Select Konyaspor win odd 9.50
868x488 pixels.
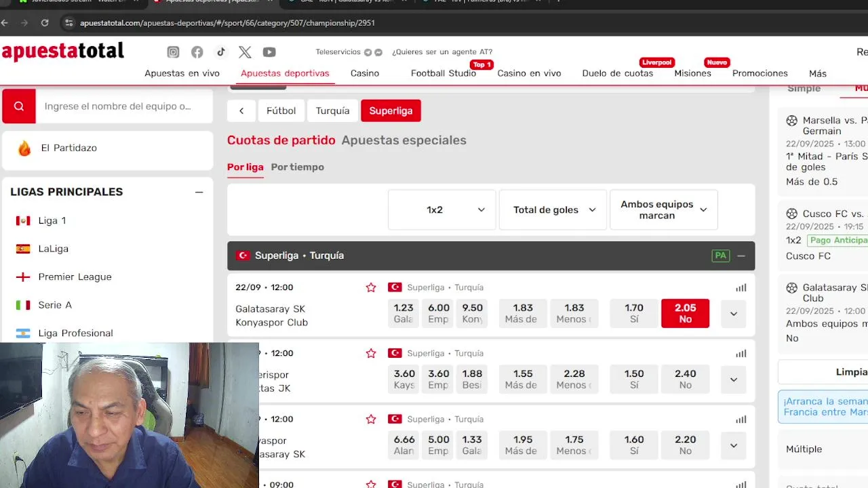coord(472,313)
